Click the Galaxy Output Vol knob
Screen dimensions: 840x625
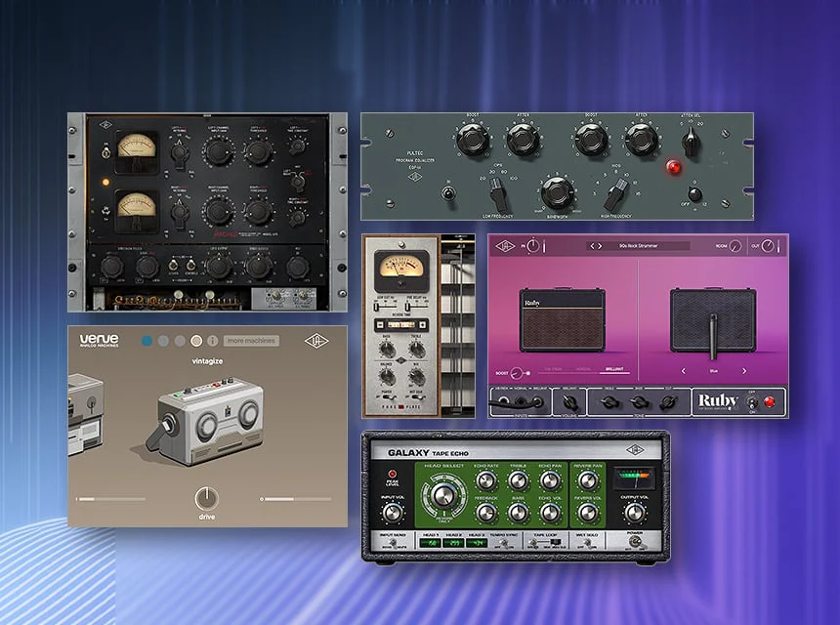(x=635, y=511)
